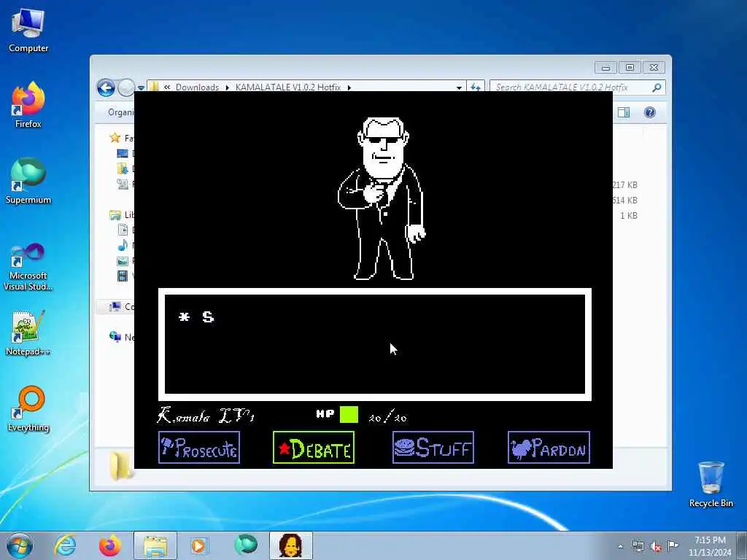Viewport: 747px width, 560px height.
Task: Switch to the KAMALATALE game taskbar button
Action: point(290,545)
